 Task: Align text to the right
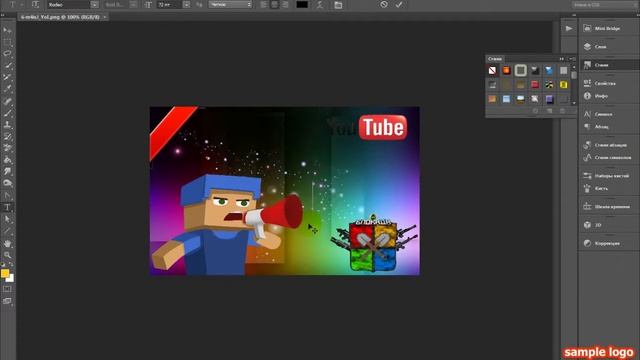285,4
